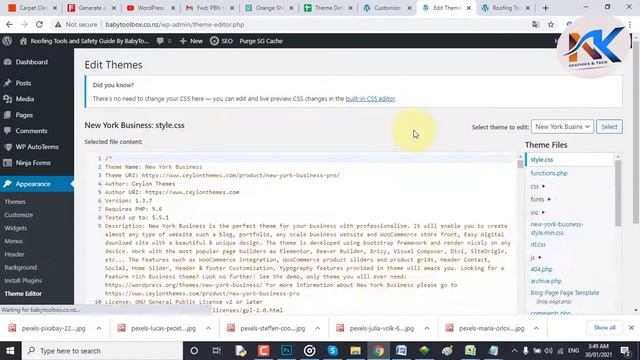
Task: Open Photoshop from taskbar
Action: click(286, 351)
